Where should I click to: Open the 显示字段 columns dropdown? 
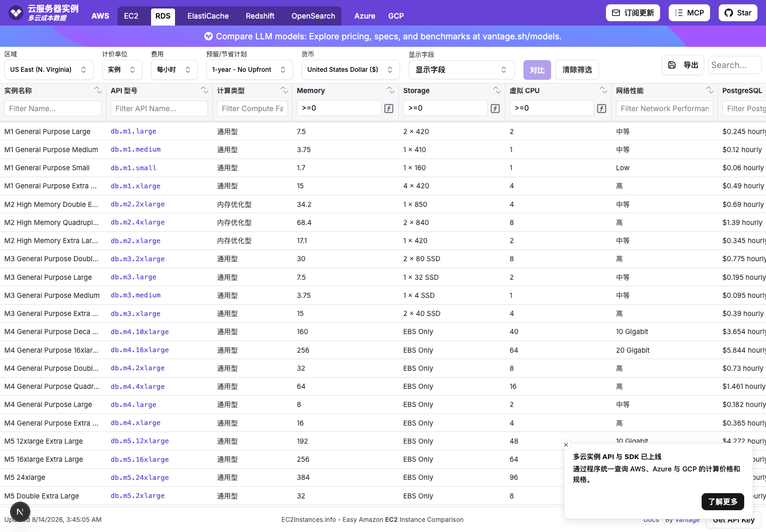(462, 70)
